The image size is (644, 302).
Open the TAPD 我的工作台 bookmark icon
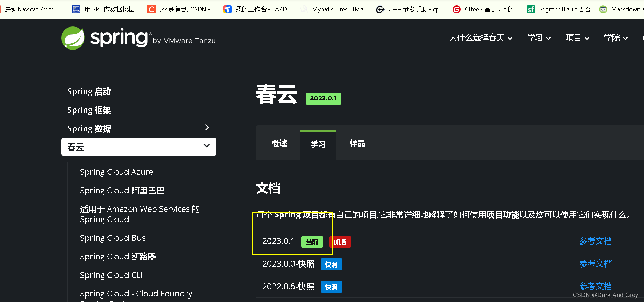point(227,9)
